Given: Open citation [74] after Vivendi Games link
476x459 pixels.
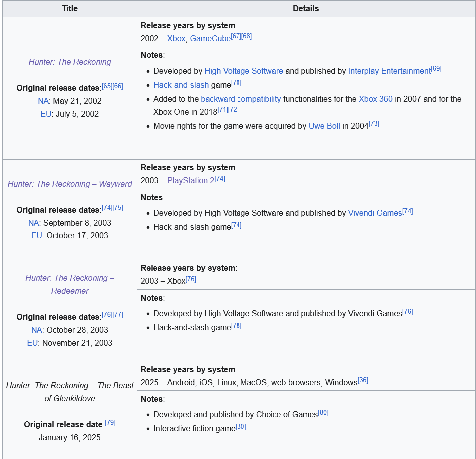Looking at the screenshot, I should [407, 211].
